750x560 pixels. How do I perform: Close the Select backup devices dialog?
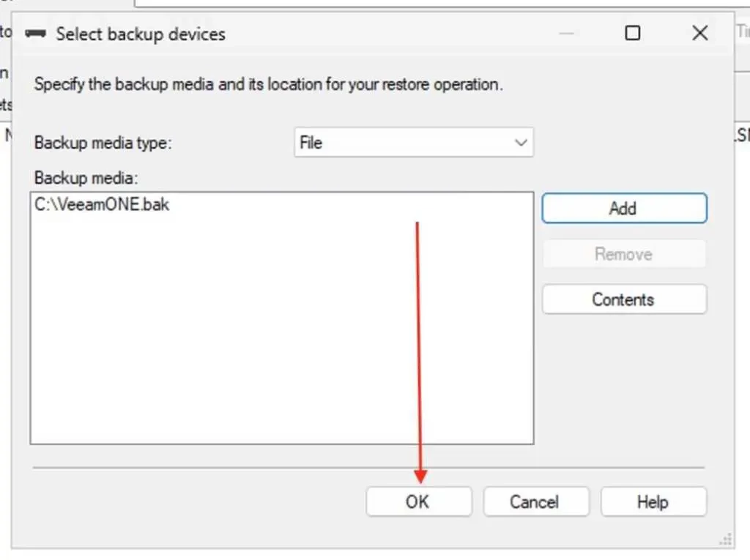tap(699, 34)
